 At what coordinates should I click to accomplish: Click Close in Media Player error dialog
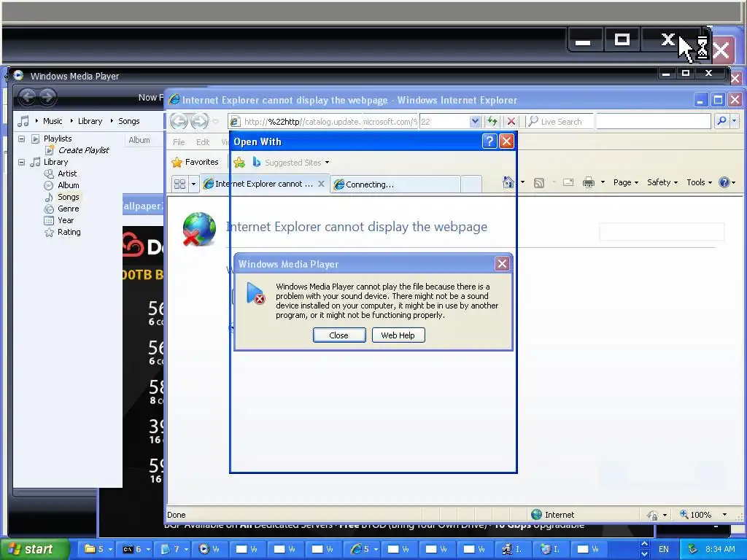[x=339, y=335]
